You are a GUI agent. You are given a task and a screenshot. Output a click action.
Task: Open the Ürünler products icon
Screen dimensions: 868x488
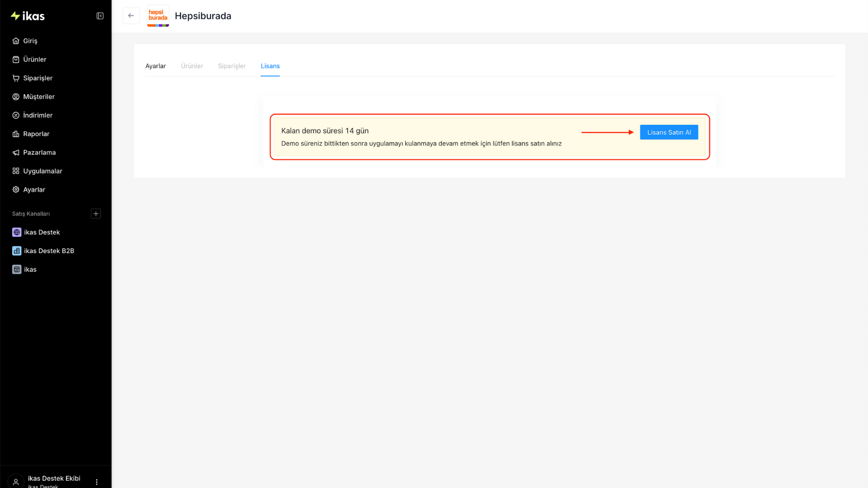point(16,60)
